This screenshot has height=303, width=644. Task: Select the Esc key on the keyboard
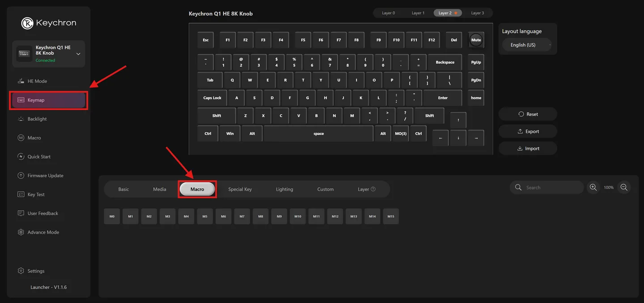pos(206,40)
